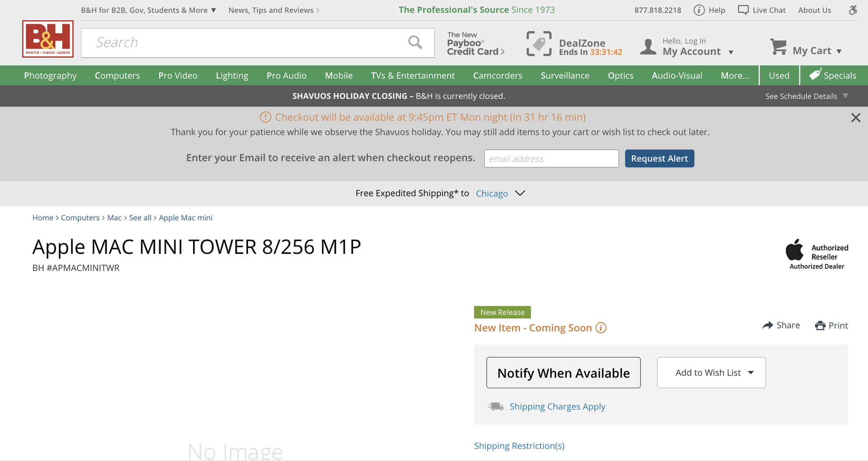This screenshot has height=461, width=868.
Task: Open the Help info icon
Action: 699,10
